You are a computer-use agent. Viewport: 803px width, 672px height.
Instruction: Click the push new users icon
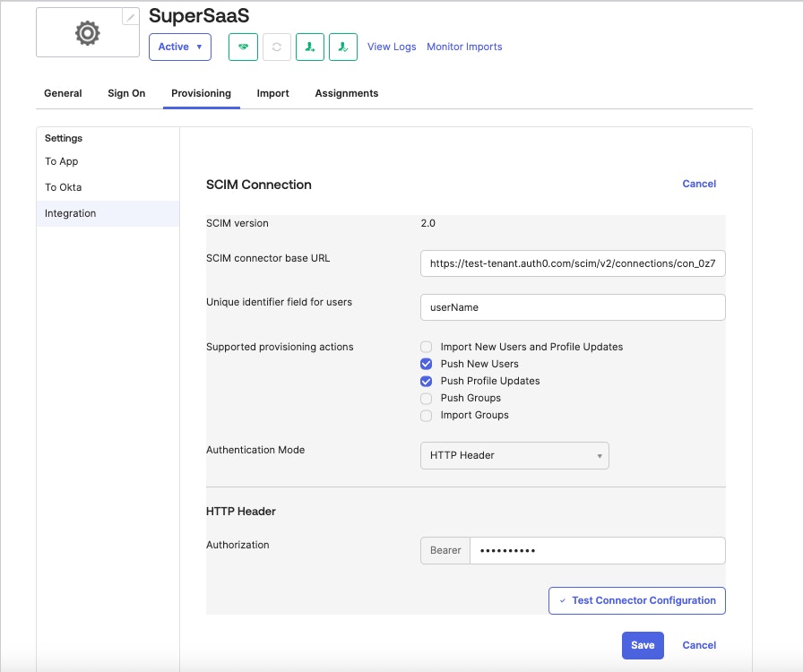click(x=311, y=47)
